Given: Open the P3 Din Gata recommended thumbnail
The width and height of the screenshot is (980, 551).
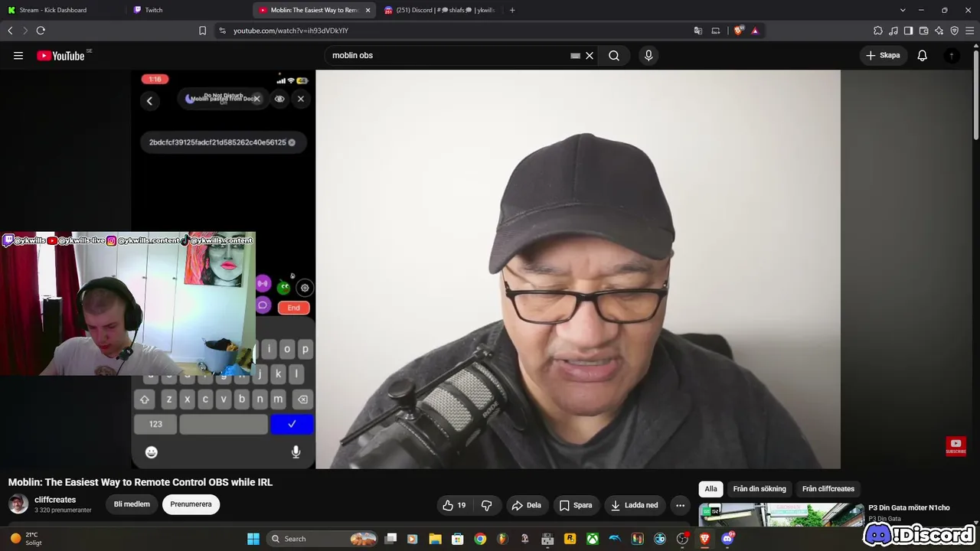Looking at the screenshot, I should pyautogui.click(x=781, y=514).
